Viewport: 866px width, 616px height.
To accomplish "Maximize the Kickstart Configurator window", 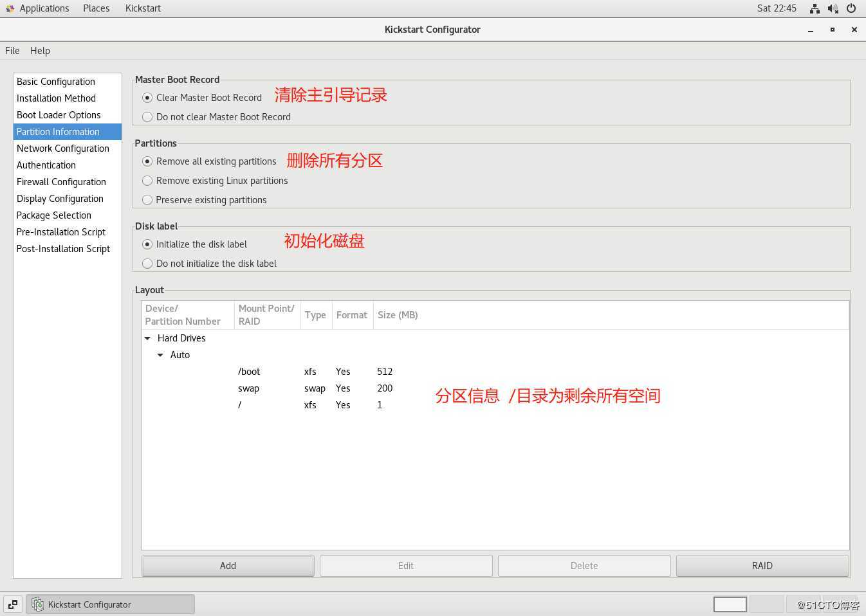I will [x=833, y=30].
